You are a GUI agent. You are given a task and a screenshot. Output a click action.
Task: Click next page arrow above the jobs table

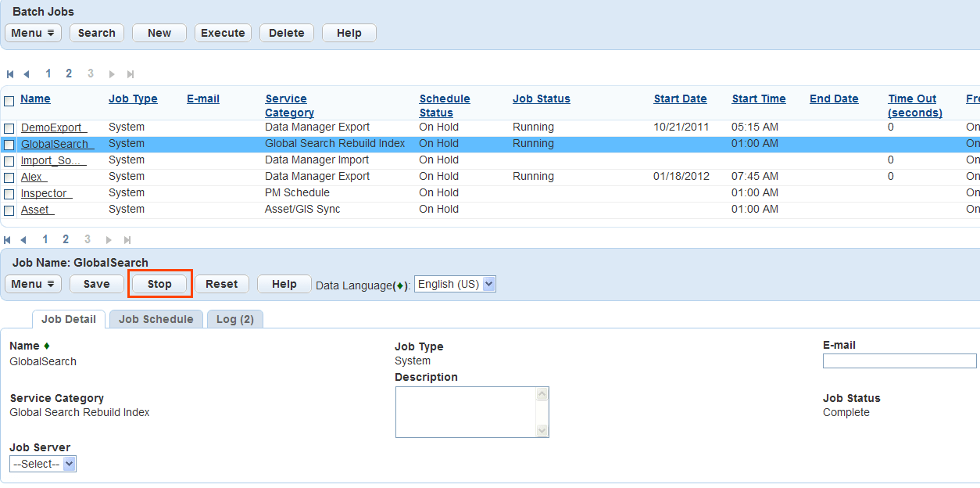[112, 74]
